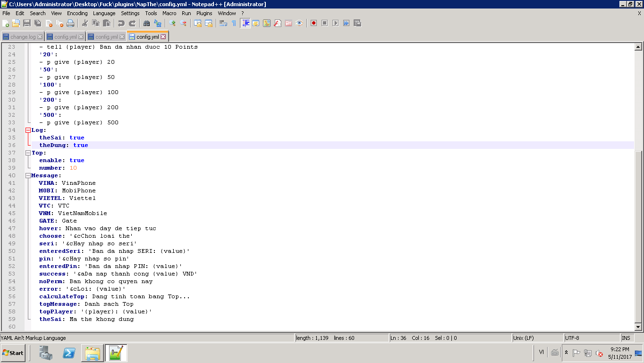The image size is (644, 363).
Task: Collapse the Message section fold marker
Action: click(x=28, y=175)
